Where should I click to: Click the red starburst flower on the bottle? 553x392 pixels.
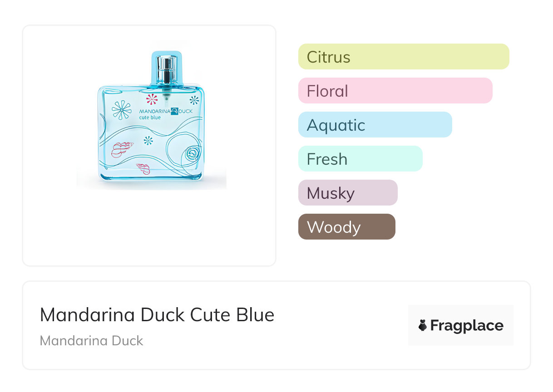pyautogui.click(x=152, y=99)
